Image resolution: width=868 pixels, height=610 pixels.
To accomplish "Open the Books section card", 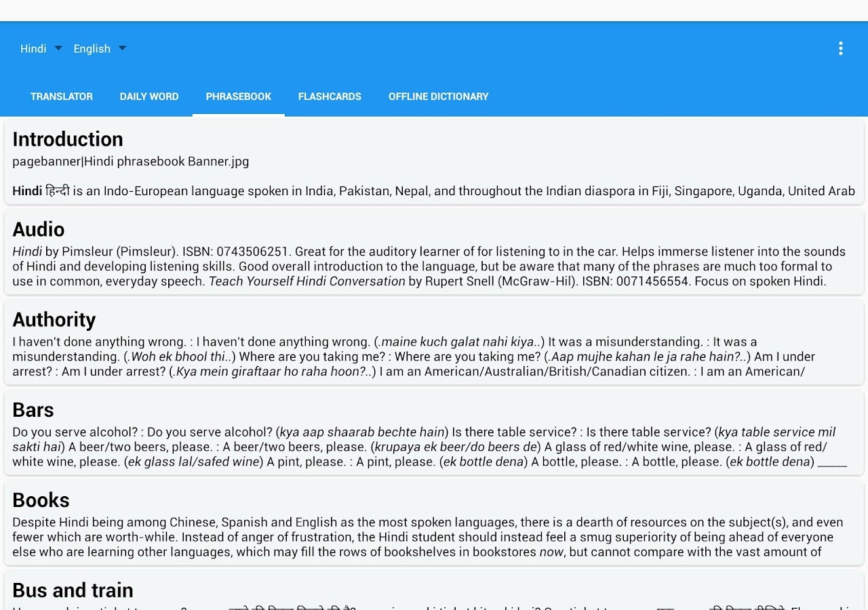I will [434, 522].
